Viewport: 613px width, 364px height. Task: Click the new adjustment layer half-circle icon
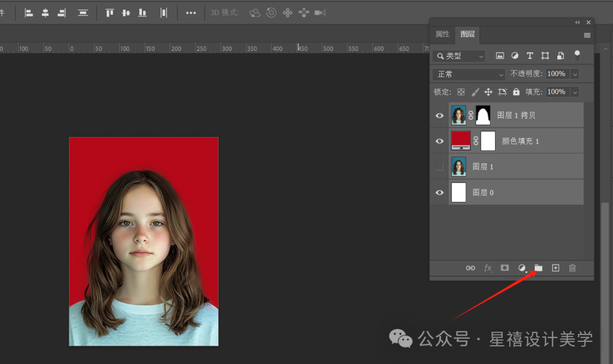522,268
